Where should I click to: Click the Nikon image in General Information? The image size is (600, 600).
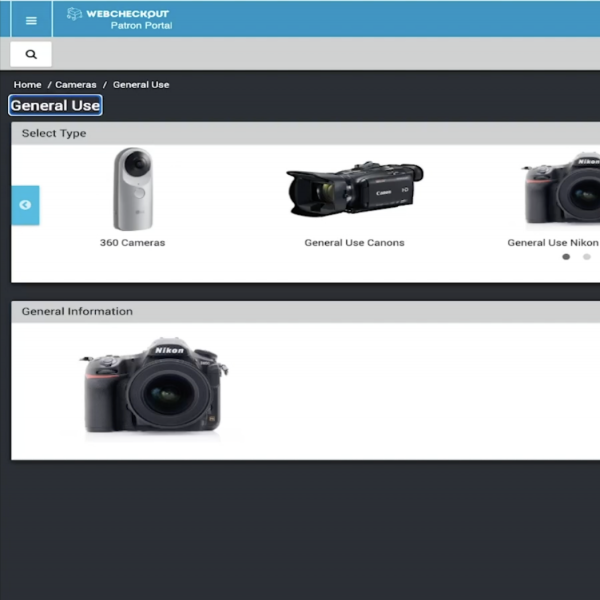click(x=154, y=387)
